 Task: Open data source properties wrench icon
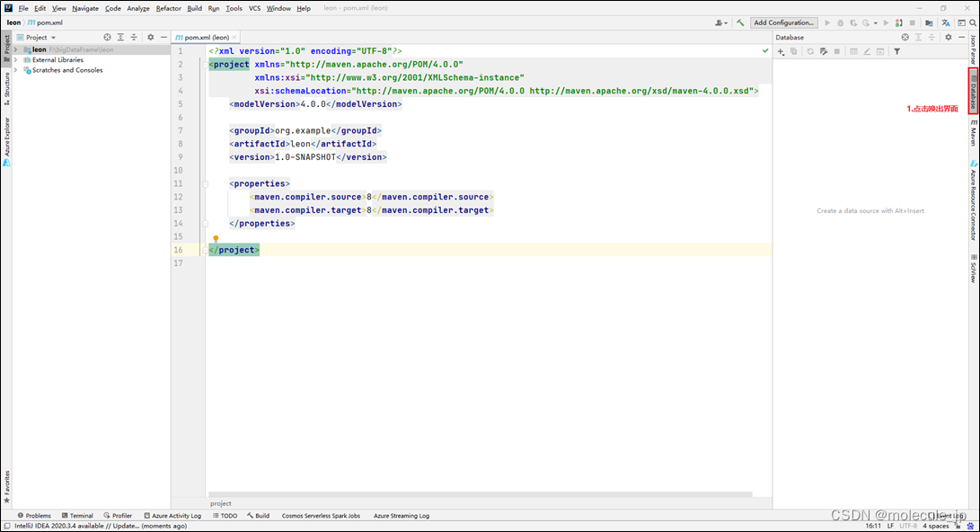coord(824,51)
